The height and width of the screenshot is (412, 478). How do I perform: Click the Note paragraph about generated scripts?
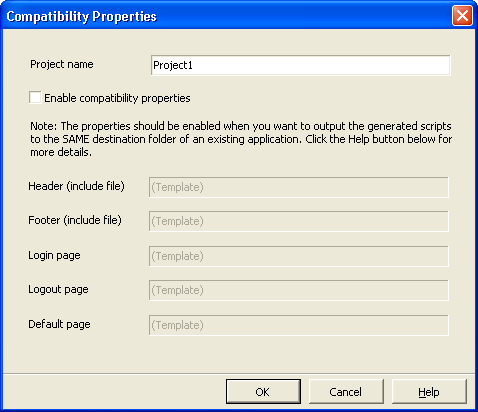pyautogui.click(x=241, y=139)
